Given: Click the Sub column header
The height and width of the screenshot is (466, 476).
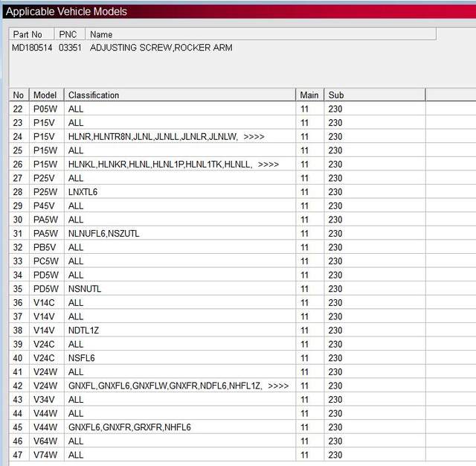Looking at the screenshot, I should (375, 95).
